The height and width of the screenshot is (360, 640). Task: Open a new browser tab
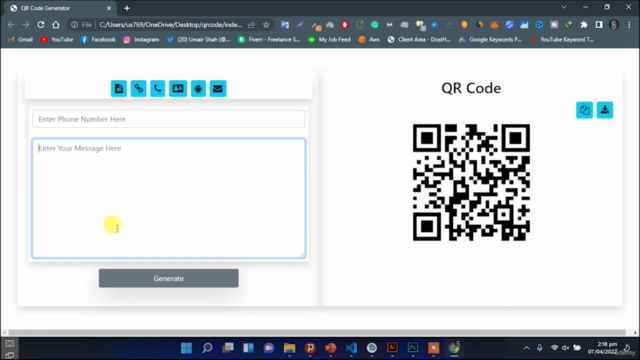tap(127, 8)
